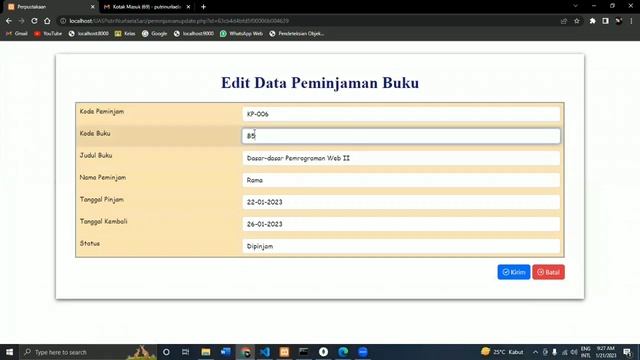The width and height of the screenshot is (640, 360).
Task: Click the Kode Peminjam label
Action: (x=102, y=111)
